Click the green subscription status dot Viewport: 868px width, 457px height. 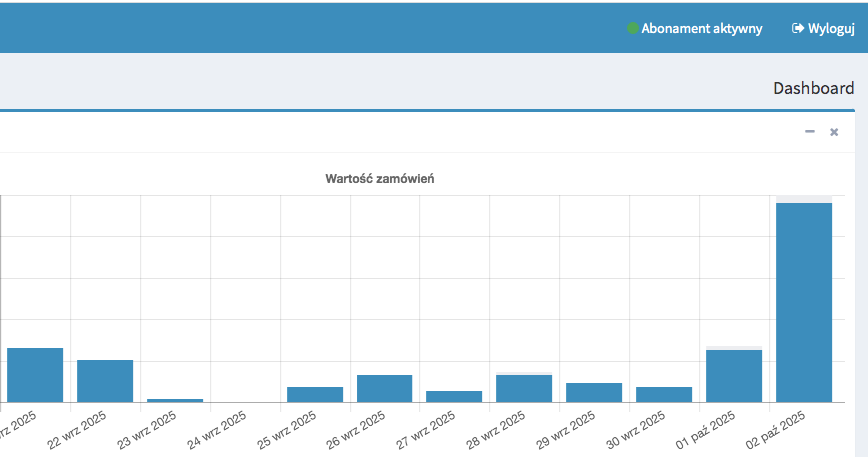click(x=632, y=29)
